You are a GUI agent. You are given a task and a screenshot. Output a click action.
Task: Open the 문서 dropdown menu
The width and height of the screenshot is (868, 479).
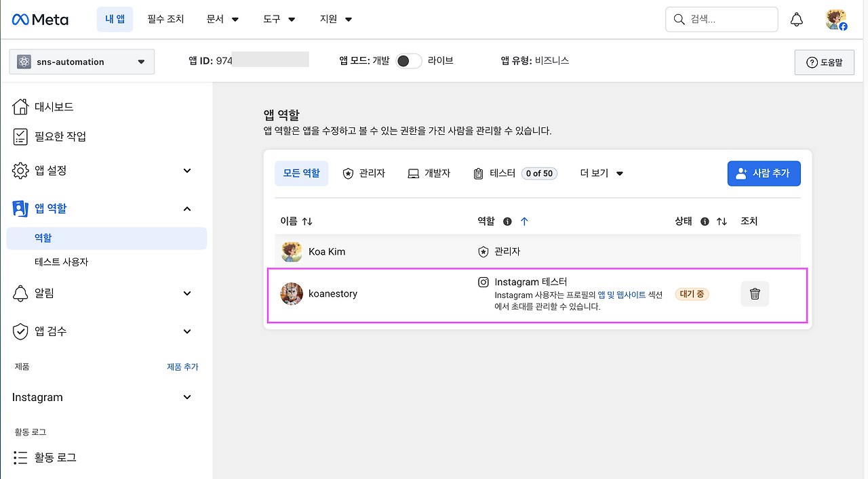click(x=223, y=19)
